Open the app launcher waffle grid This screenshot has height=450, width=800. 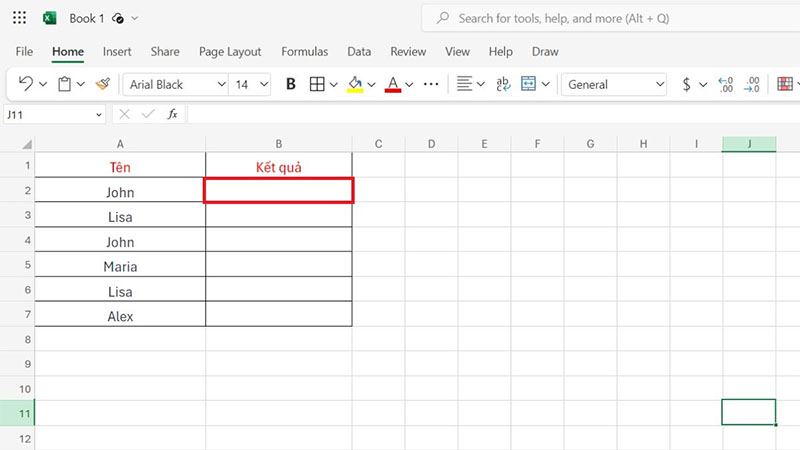pos(20,18)
